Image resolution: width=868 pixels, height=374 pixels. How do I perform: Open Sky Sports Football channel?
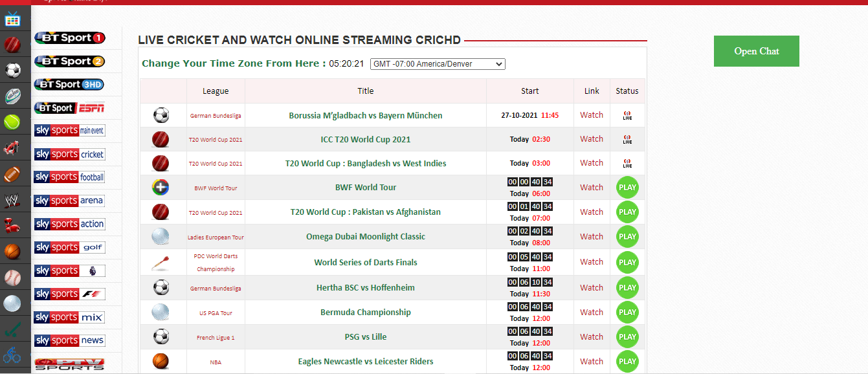[x=69, y=177]
